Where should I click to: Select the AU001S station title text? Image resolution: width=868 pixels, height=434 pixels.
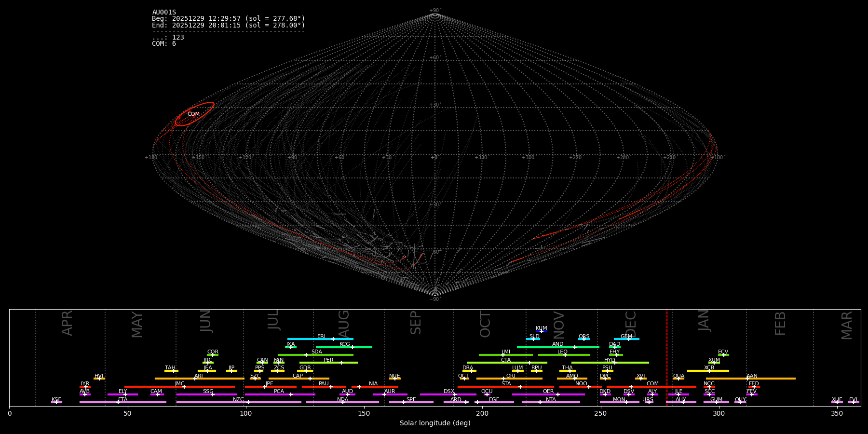pos(164,13)
